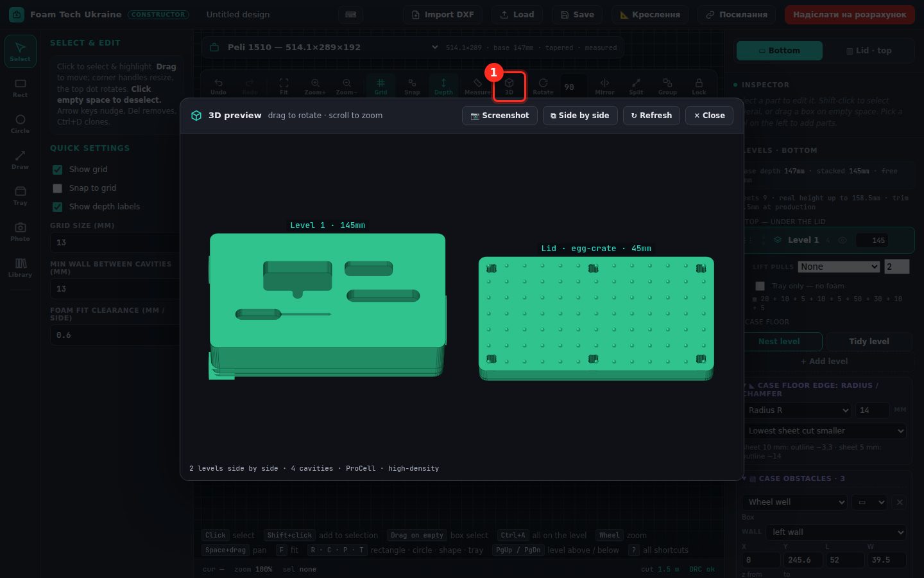Open the Library panel icon
Screen dimensions: 924x578
20,268
